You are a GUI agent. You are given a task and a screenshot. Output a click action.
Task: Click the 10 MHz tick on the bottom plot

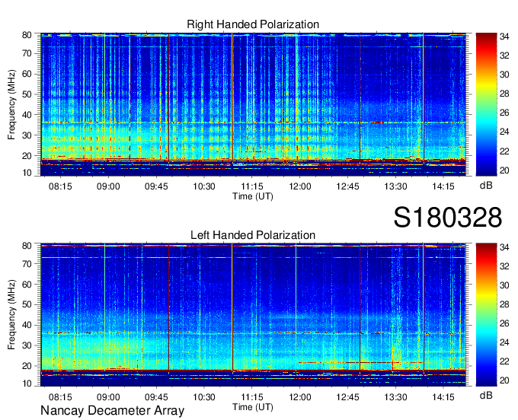click(27, 383)
